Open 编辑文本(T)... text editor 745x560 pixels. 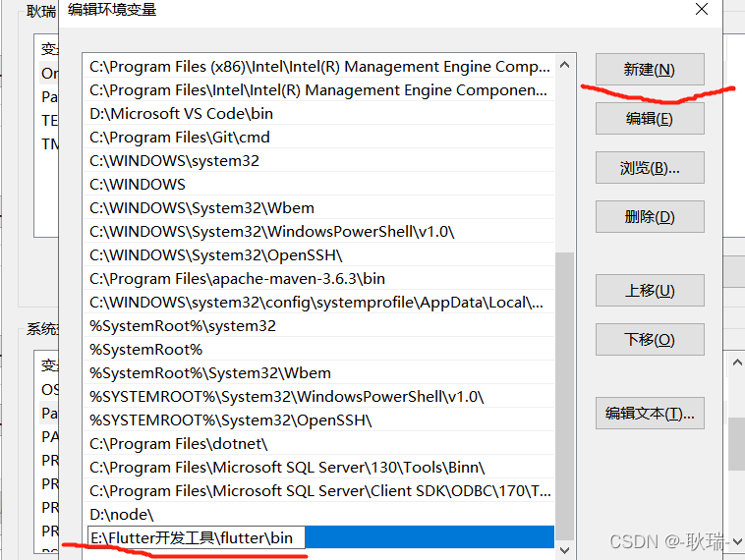[650, 414]
